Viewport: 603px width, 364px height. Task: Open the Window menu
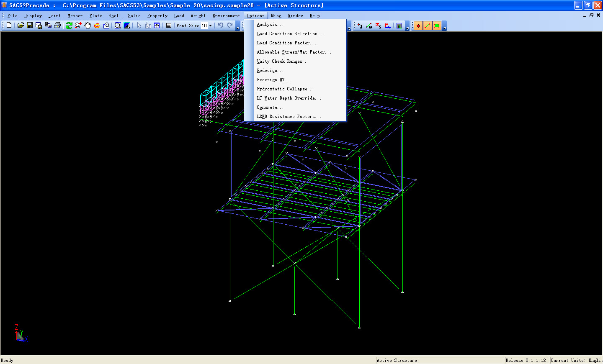coord(295,15)
